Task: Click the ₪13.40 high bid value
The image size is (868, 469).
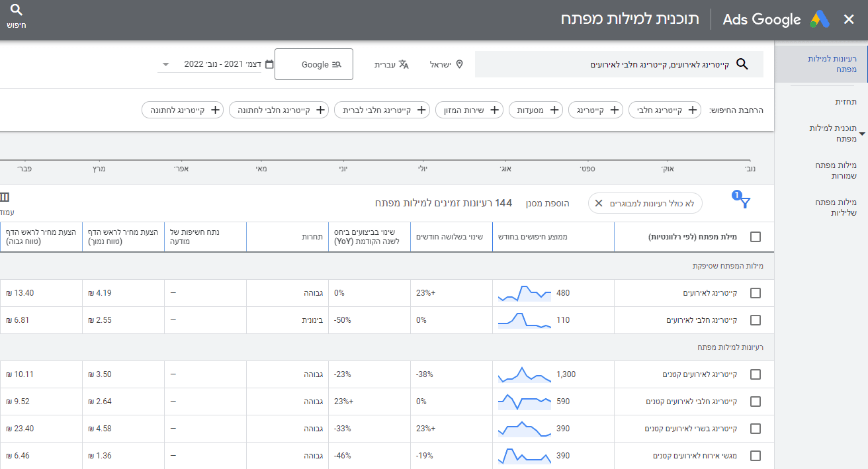Action: pyautogui.click(x=20, y=293)
